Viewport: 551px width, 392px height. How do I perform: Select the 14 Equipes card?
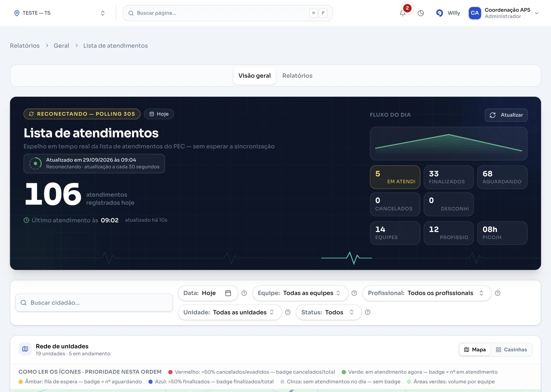[395, 233]
